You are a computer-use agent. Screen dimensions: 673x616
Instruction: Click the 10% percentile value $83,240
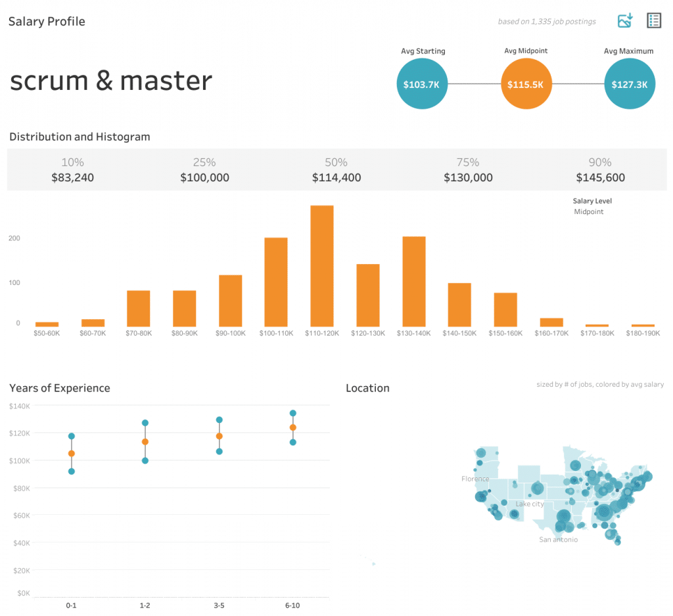point(72,177)
